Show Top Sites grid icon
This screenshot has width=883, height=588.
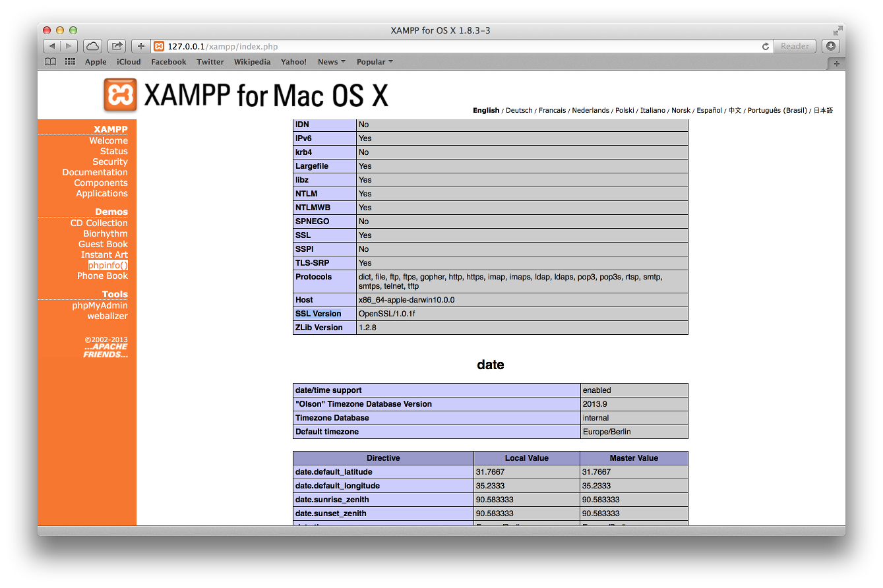click(x=70, y=62)
